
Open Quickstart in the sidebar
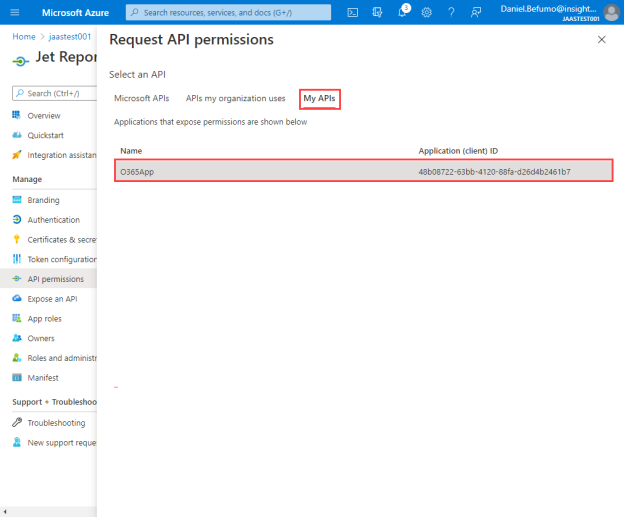pos(45,135)
